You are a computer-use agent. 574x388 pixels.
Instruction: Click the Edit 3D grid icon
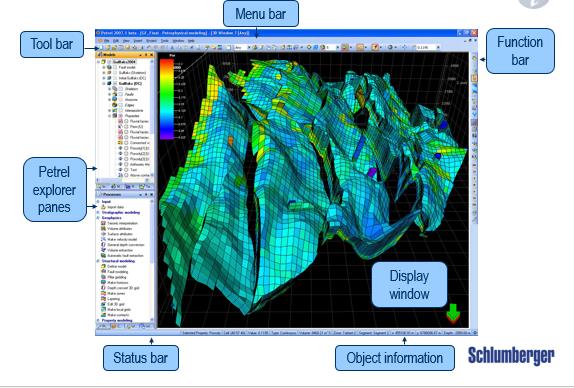click(x=104, y=304)
